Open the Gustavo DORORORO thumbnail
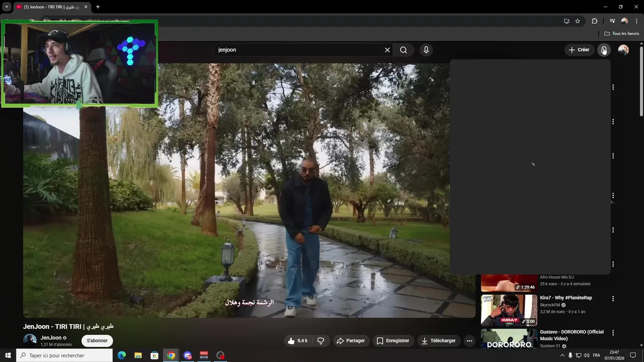This screenshot has height=362, width=644. pyautogui.click(x=509, y=339)
